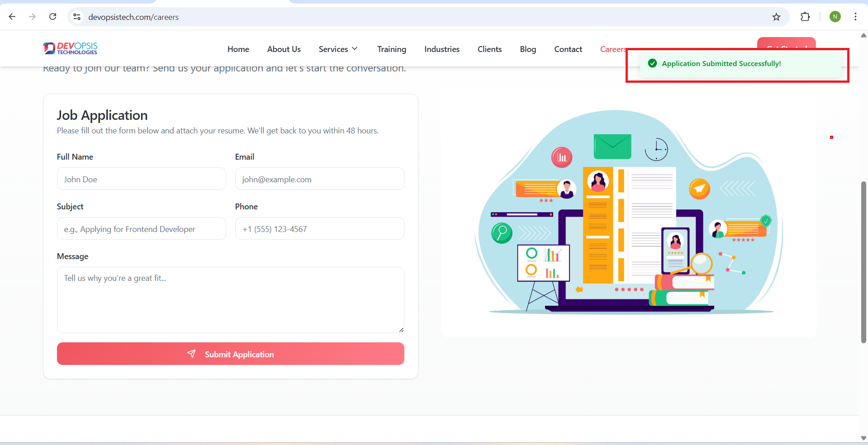Go to the Industries page
This screenshot has height=445, width=868.
pyautogui.click(x=441, y=49)
